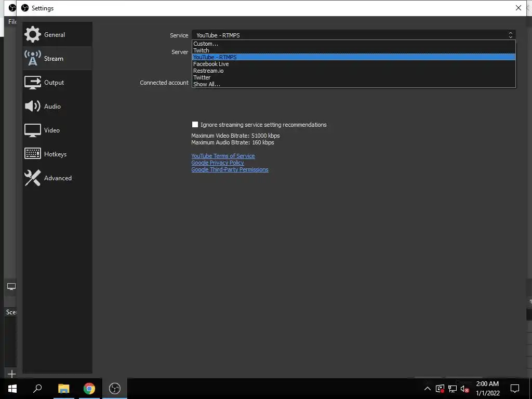Open YouTube Terms of Service link
The image size is (532, 399).
click(223, 156)
